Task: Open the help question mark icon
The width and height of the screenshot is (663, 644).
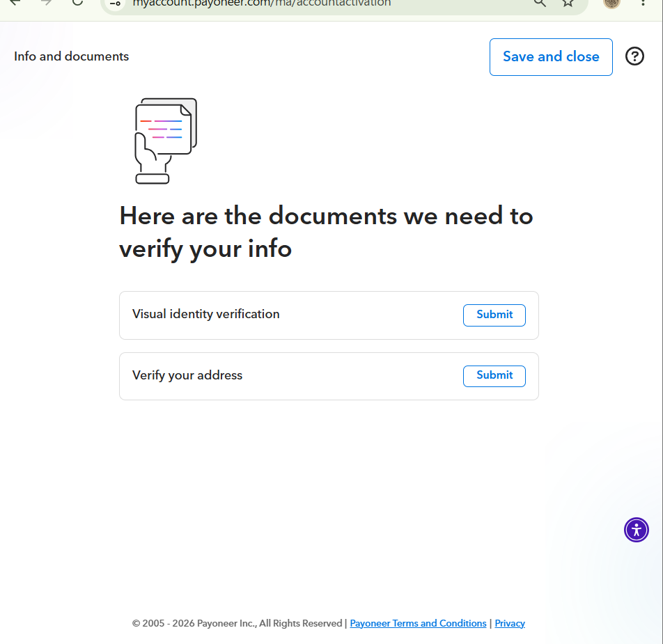Action: tap(634, 56)
